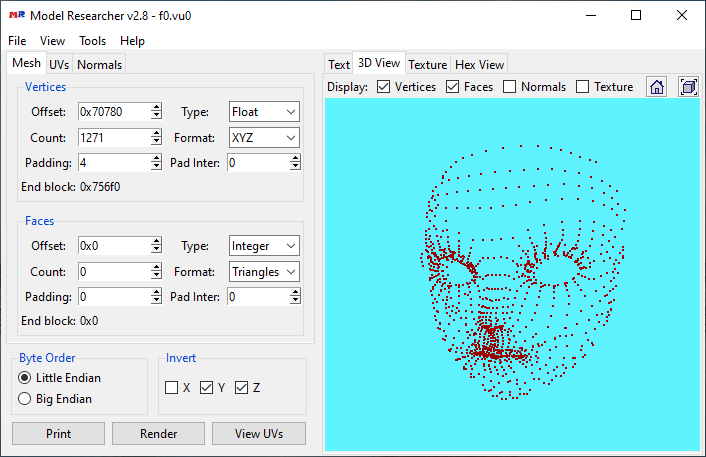Toggle the Invert X checkbox
Viewport: 706px width, 457px height.
172,388
